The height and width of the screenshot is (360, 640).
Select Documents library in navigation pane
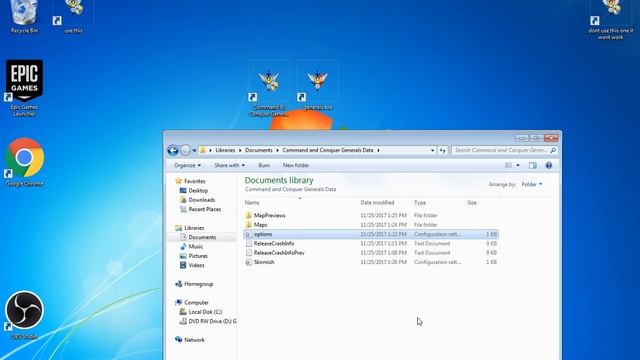198,238
